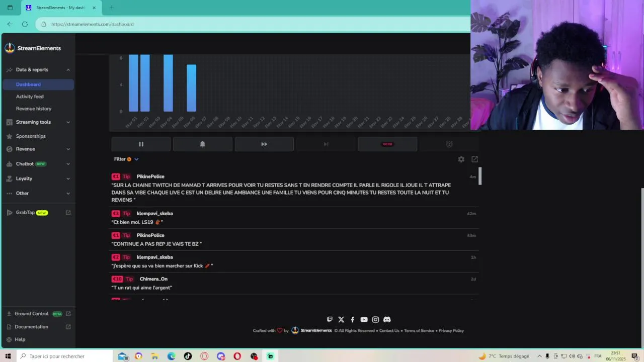Expand the Chatbot menu chevron

(x=68, y=164)
